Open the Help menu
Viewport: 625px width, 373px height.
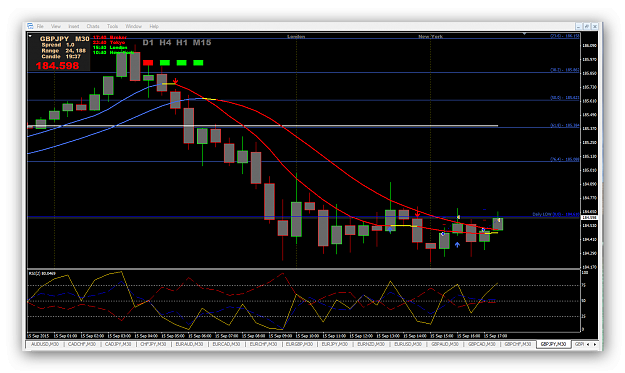(x=154, y=26)
